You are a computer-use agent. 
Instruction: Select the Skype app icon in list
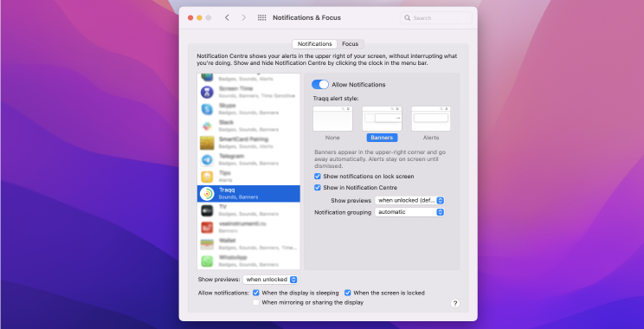207,109
